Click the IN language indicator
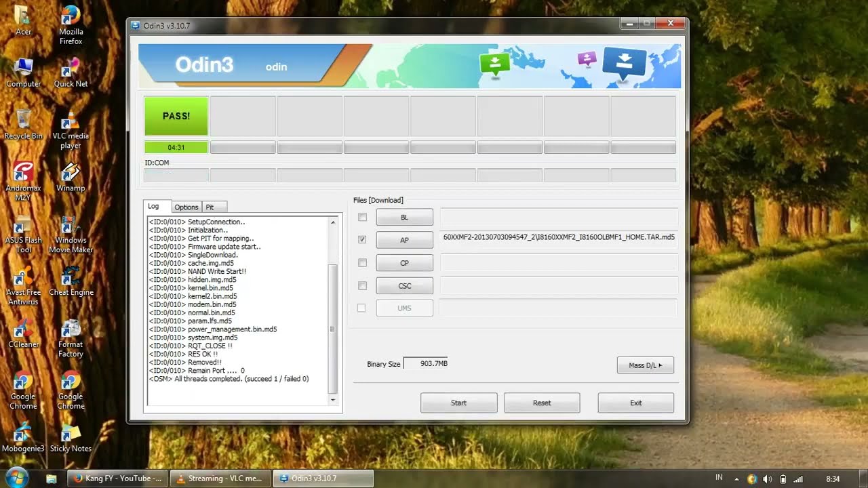The image size is (868, 488). (x=719, y=478)
